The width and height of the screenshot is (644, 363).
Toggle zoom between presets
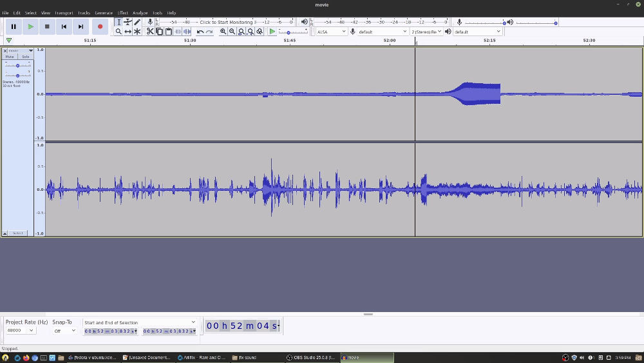click(x=260, y=32)
